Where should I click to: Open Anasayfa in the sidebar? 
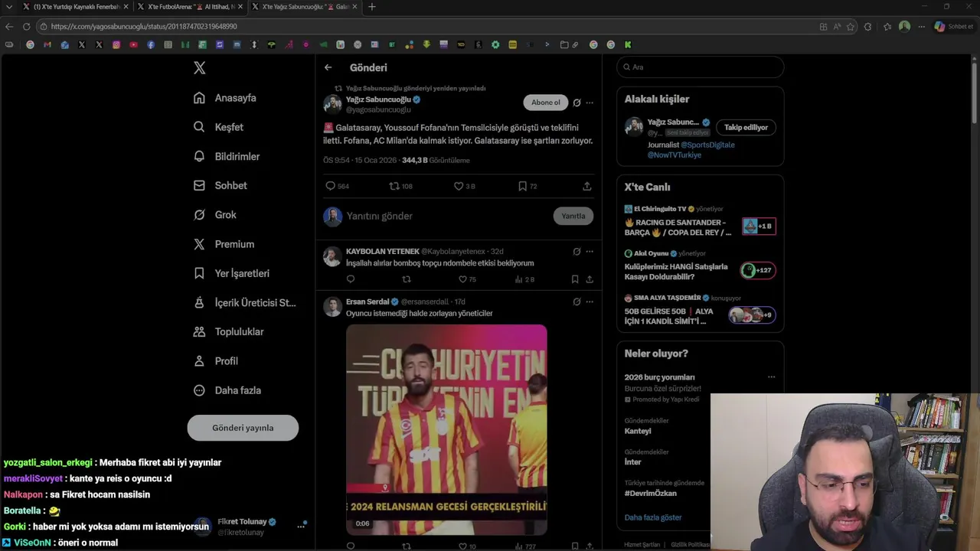(x=225, y=98)
